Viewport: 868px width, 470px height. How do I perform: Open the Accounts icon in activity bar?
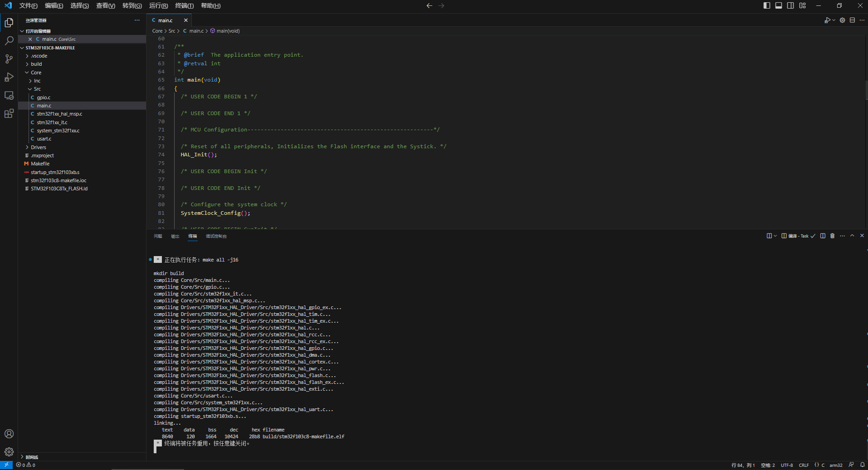(9, 434)
